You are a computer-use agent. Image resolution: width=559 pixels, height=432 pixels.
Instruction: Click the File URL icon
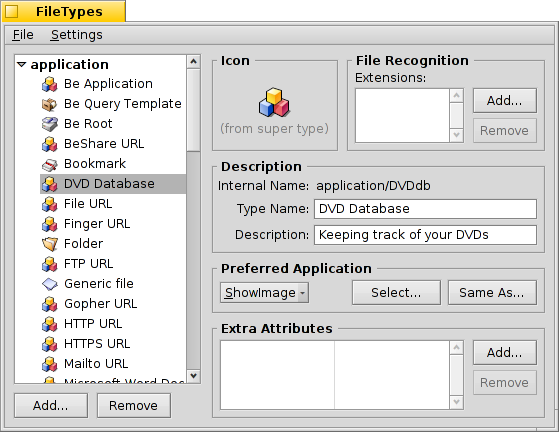click(x=50, y=204)
